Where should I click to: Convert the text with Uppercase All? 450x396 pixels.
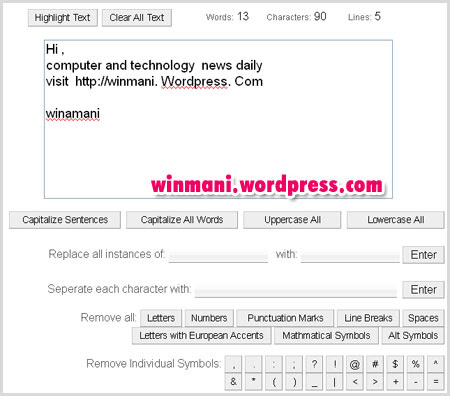click(x=292, y=220)
